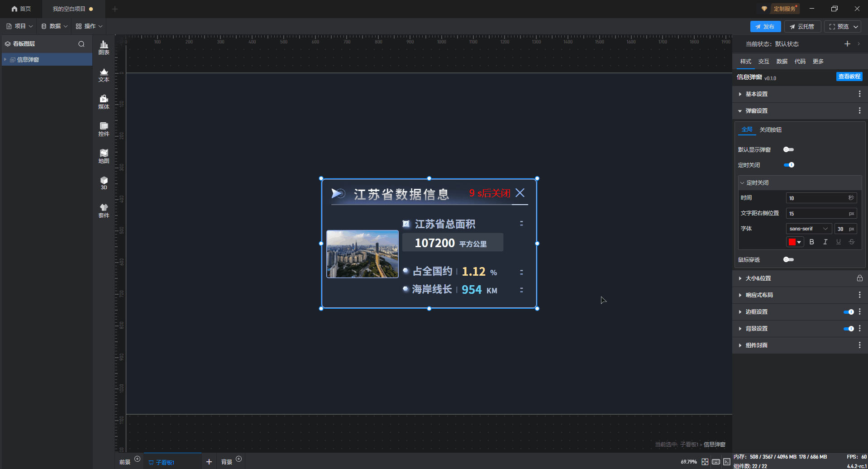Open the red font color swatch
Screen dimensions: 868x469
click(x=794, y=242)
